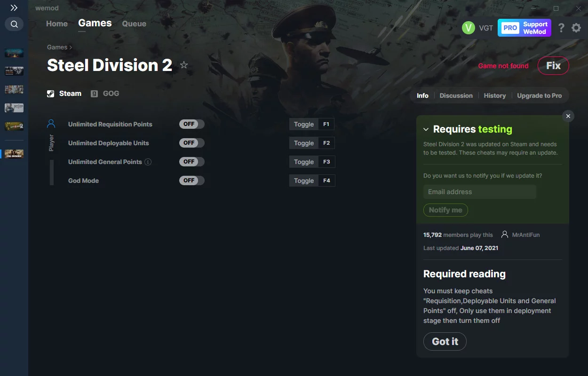Click Toggle button for Unlimited General Points
The image size is (588, 376).
click(304, 162)
